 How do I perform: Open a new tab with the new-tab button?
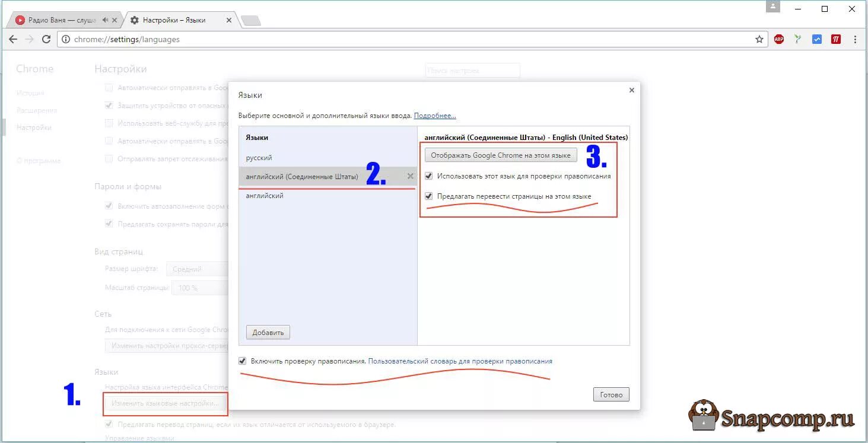[252, 21]
